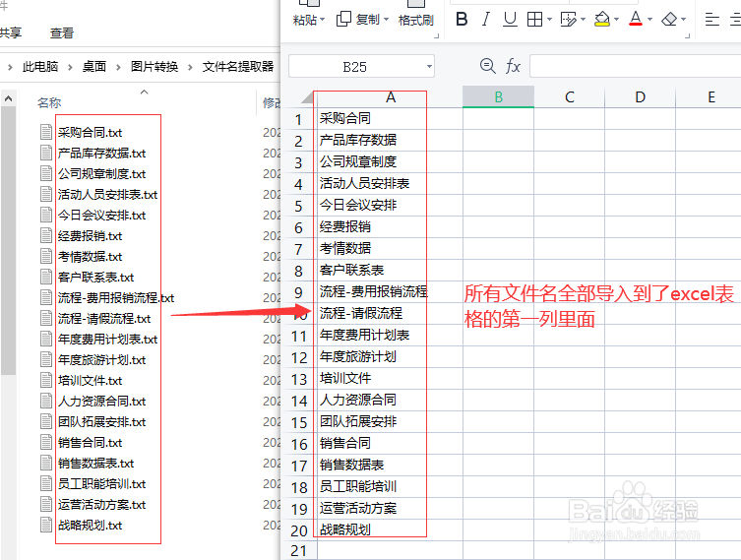This screenshot has width=741, height=560.
Task: Open the 查看 tab in File Explorer
Action: pyautogui.click(x=62, y=33)
